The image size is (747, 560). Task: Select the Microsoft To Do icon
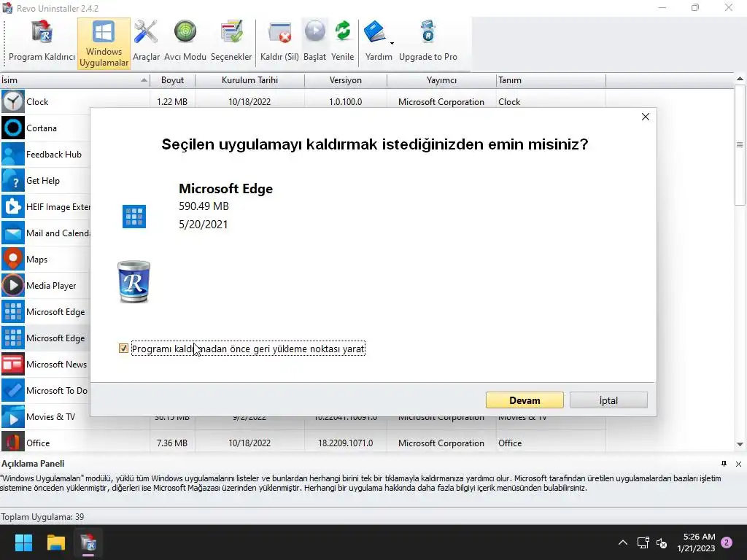(13, 391)
